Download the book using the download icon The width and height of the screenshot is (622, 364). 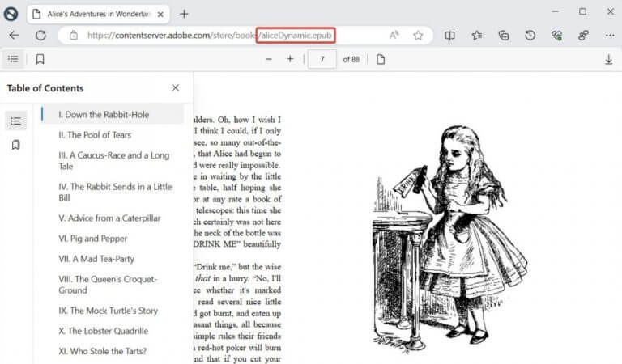click(608, 59)
